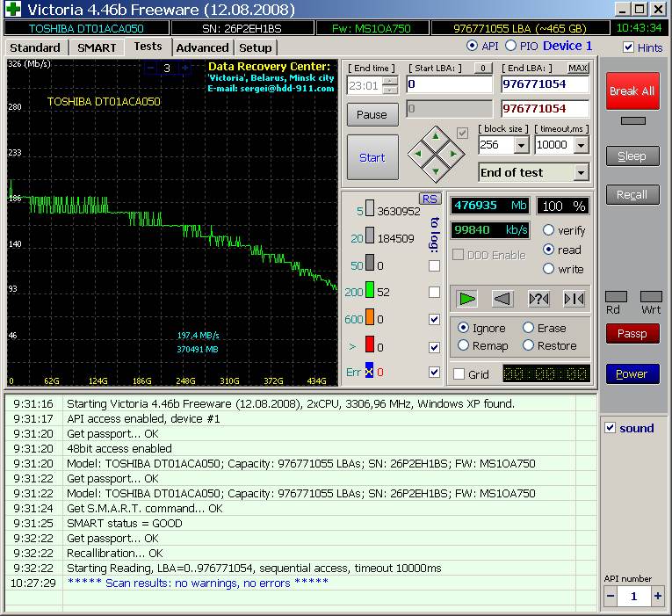Image resolution: width=672 pixels, height=616 pixels.
Task: Toggle the sound checkbox
Action: (x=610, y=427)
